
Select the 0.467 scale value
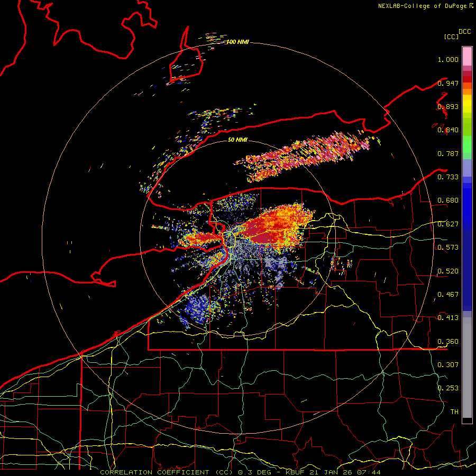pos(448,295)
